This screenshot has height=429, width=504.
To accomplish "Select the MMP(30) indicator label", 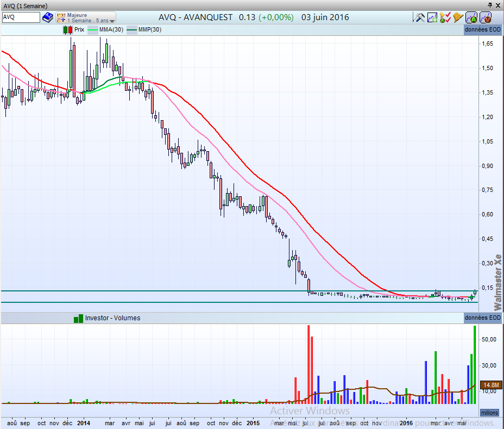I will [x=150, y=29].
